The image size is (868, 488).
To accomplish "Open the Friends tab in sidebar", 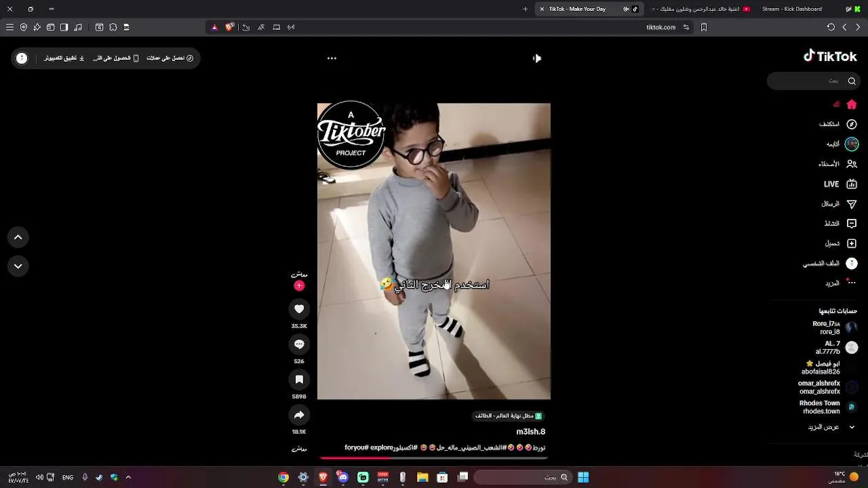I will tap(837, 164).
